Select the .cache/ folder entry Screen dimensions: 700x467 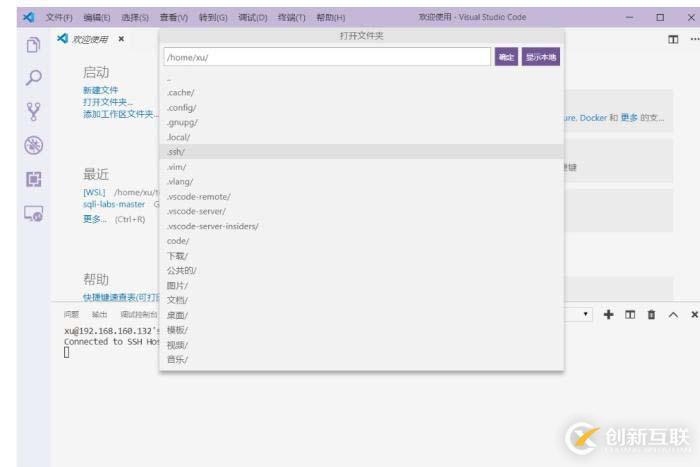coord(361,92)
